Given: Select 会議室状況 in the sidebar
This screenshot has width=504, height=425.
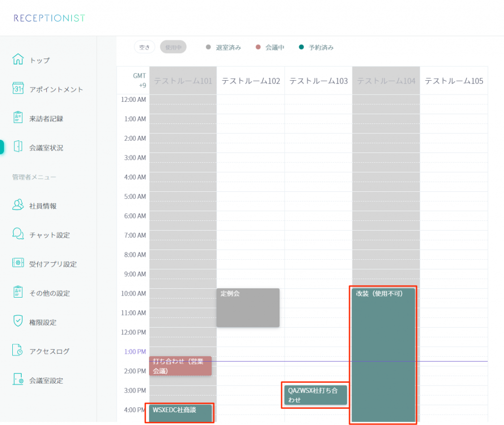Looking at the screenshot, I should tap(46, 148).
